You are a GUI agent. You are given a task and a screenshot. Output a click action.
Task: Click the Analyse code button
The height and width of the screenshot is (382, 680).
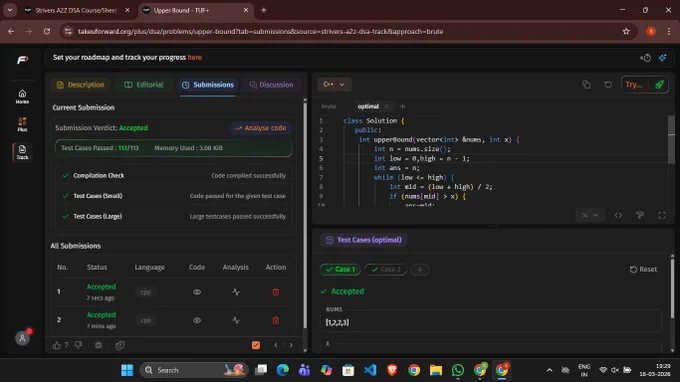(x=261, y=128)
